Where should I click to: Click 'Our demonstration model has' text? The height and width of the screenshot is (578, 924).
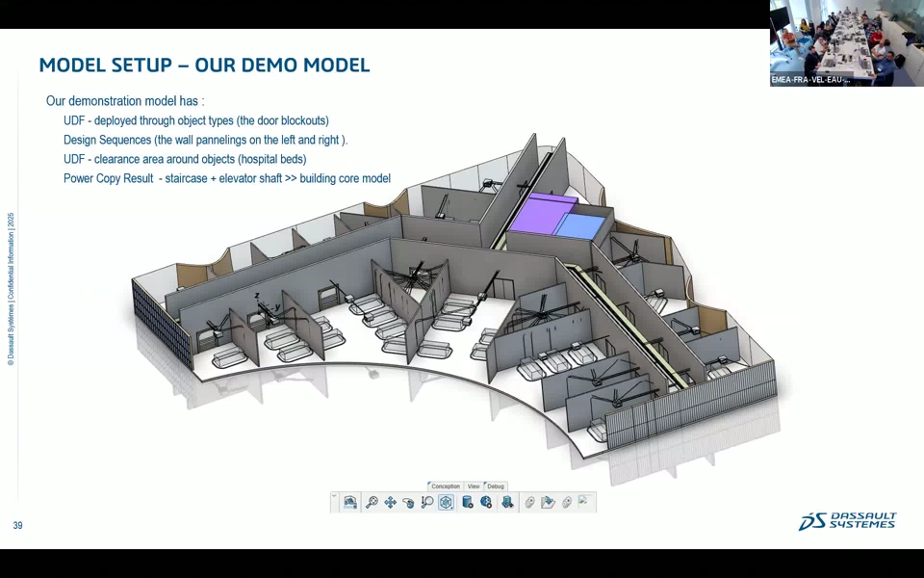pos(125,101)
